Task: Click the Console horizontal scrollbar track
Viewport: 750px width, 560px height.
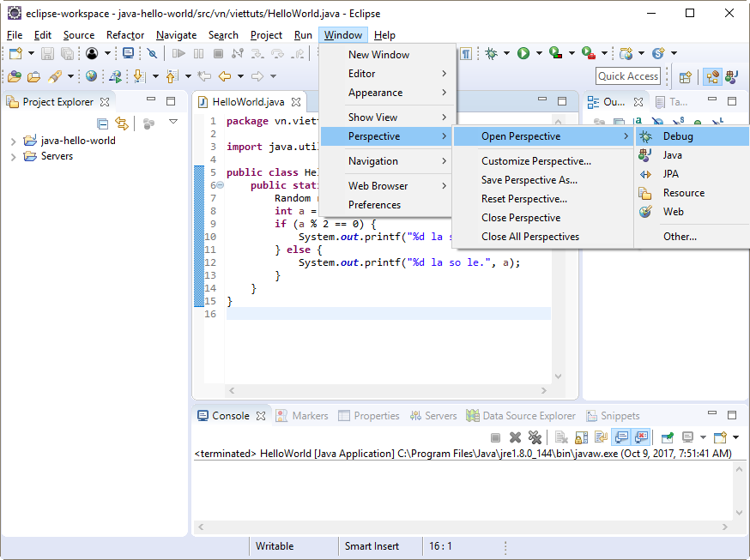Action: coord(463,527)
